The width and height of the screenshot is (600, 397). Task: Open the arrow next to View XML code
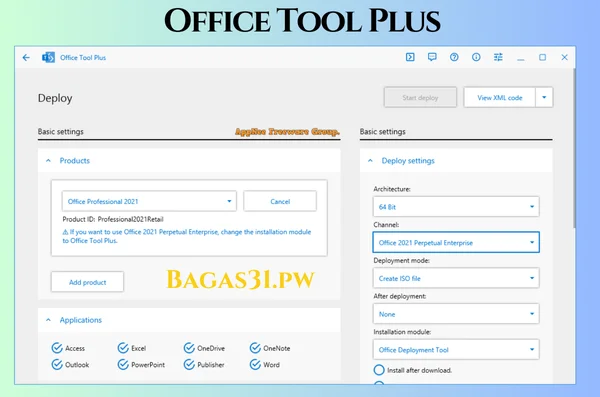click(544, 97)
